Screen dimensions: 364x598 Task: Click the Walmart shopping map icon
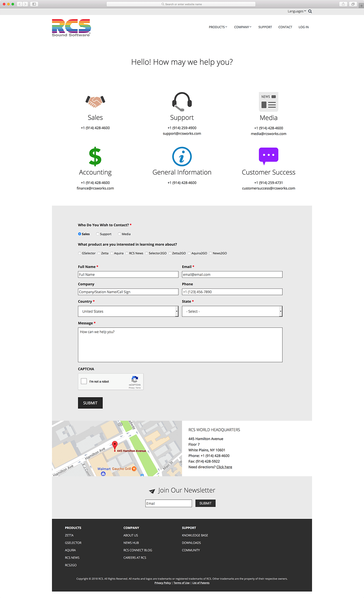[103, 474]
